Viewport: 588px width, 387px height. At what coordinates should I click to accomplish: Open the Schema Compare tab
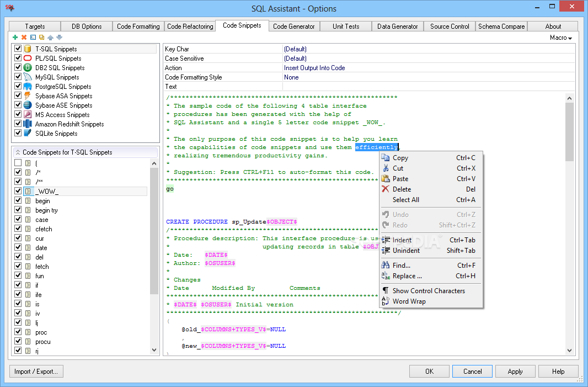point(501,26)
